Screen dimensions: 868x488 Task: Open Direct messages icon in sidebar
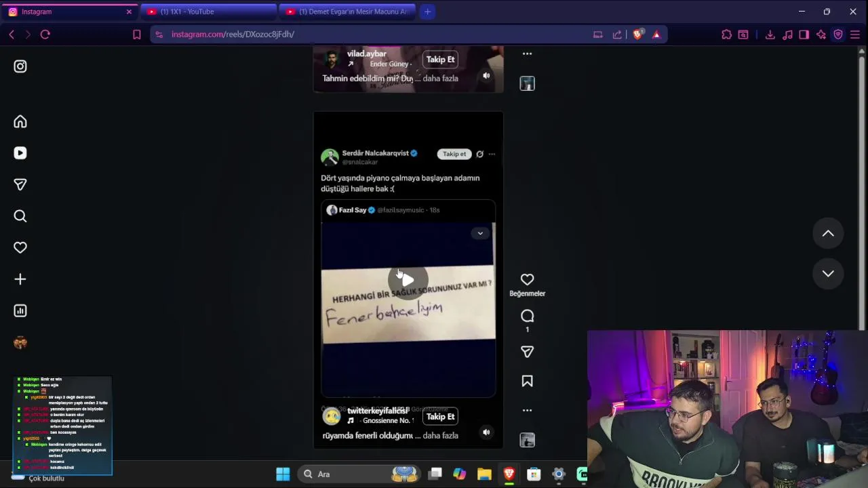pyautogui.click(x=20, y=184)
